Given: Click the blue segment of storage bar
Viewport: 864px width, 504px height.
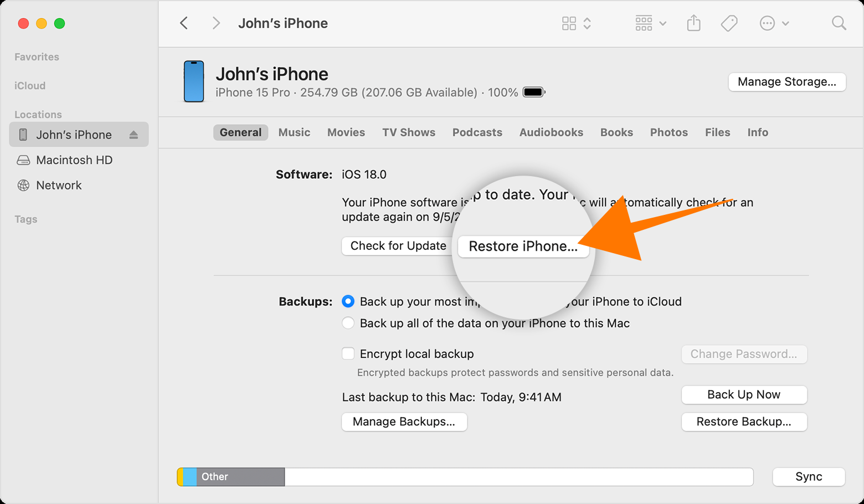Looking at the screenshot, I should [x=190, y=477].
